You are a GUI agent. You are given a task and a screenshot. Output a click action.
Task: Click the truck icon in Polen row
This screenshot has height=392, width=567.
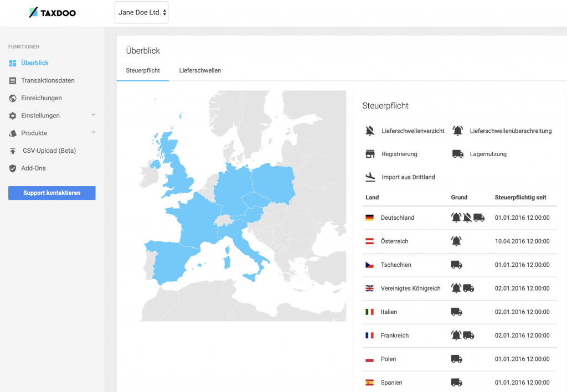pos(457,359)
